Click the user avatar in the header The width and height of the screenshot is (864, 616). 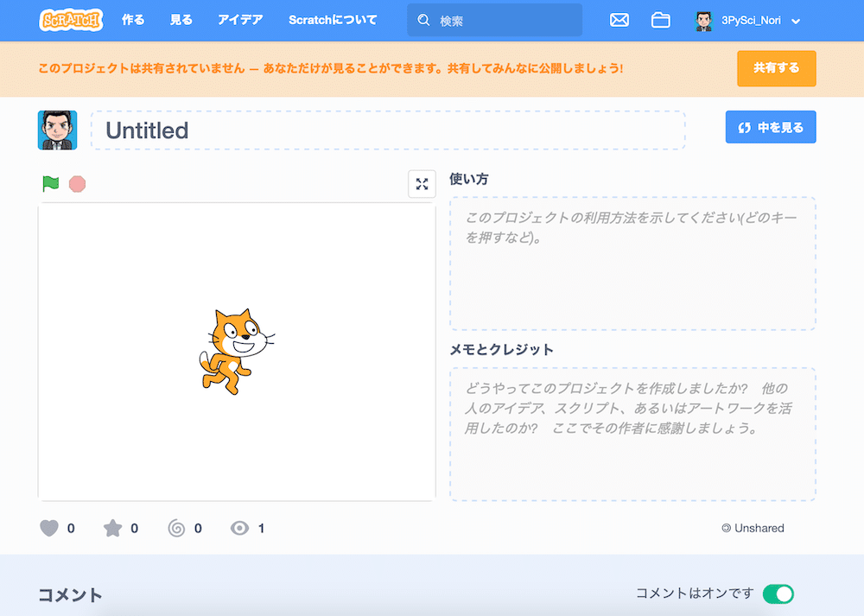[703, 21]
